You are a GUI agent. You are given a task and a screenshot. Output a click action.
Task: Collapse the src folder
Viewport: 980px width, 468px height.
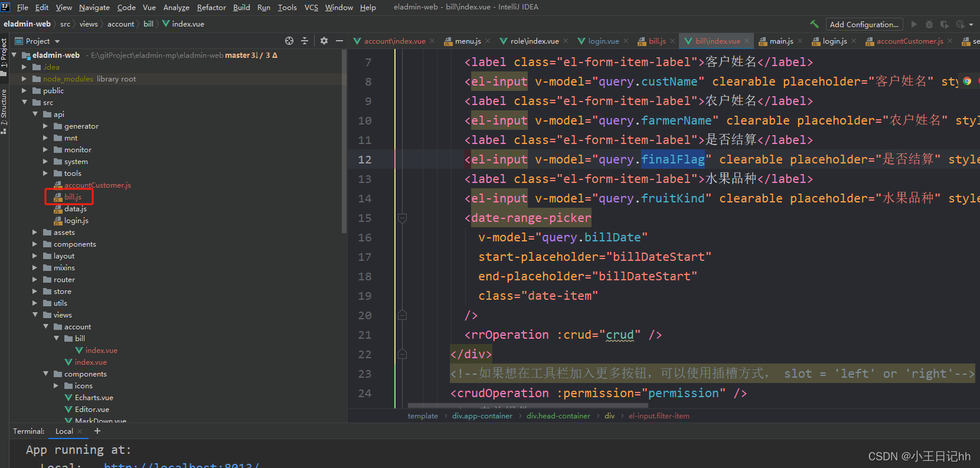(24, 102)
